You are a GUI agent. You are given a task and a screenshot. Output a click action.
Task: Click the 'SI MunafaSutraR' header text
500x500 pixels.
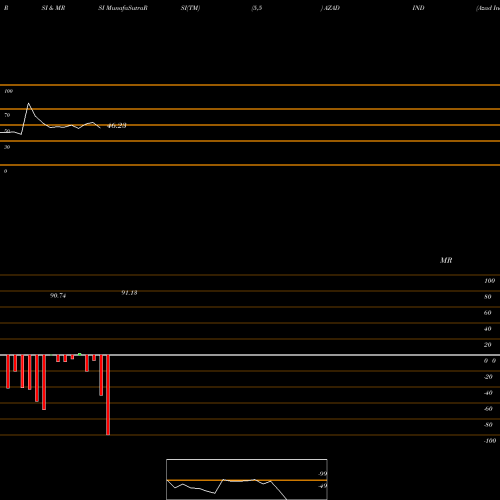123,8
